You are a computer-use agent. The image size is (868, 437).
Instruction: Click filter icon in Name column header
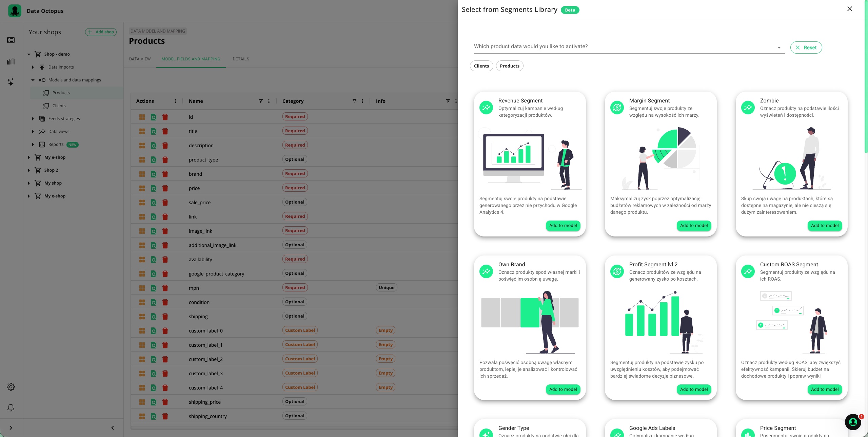pyautogui.click(x=261, y=101)
